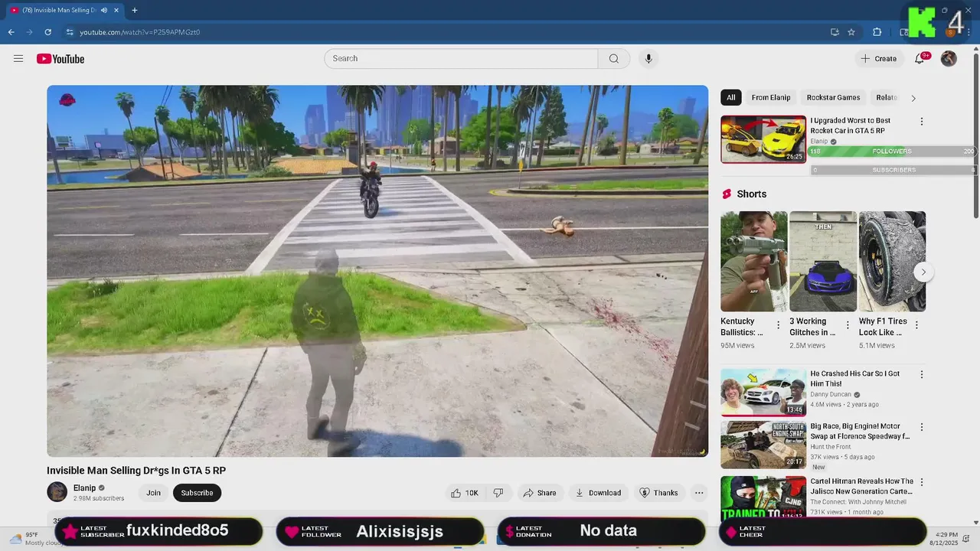Subscribe to Elanip channel

(x=197, y=493)
